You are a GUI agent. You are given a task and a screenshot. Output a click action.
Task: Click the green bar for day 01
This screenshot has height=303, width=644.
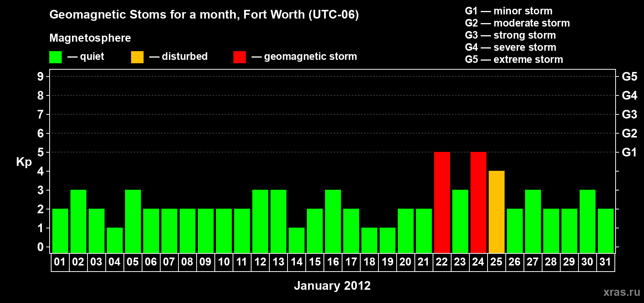pyautogui.click(x=60, y=231)
